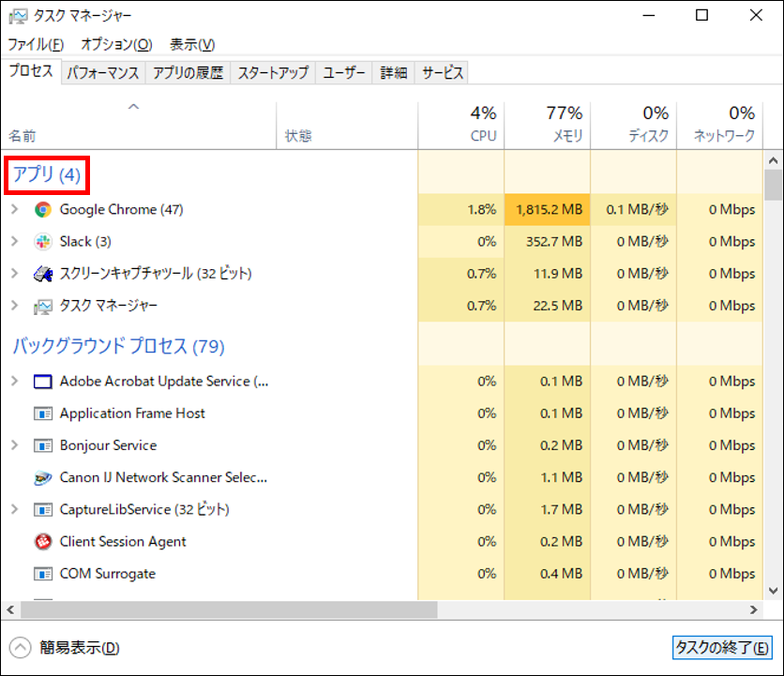Click the vertical scrollbar down arrow
Viewport: 784px width, 676px height.
(x=773, y=591)
